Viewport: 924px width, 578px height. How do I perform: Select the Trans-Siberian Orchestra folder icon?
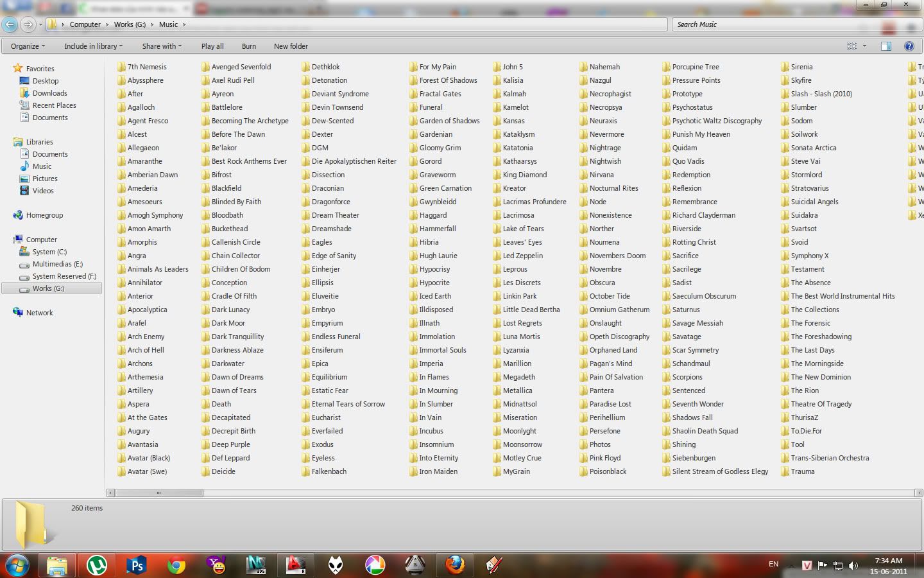coord(785,458)
